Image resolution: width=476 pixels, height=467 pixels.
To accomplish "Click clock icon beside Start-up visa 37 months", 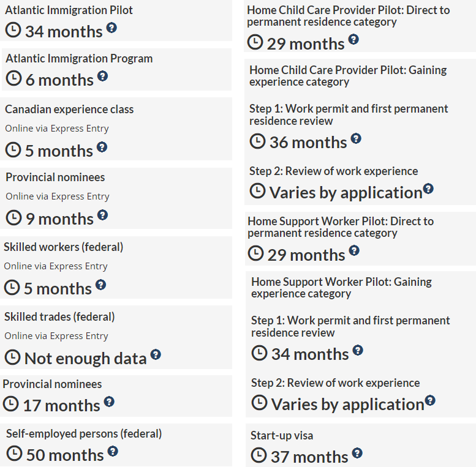I will pos(260,456).
